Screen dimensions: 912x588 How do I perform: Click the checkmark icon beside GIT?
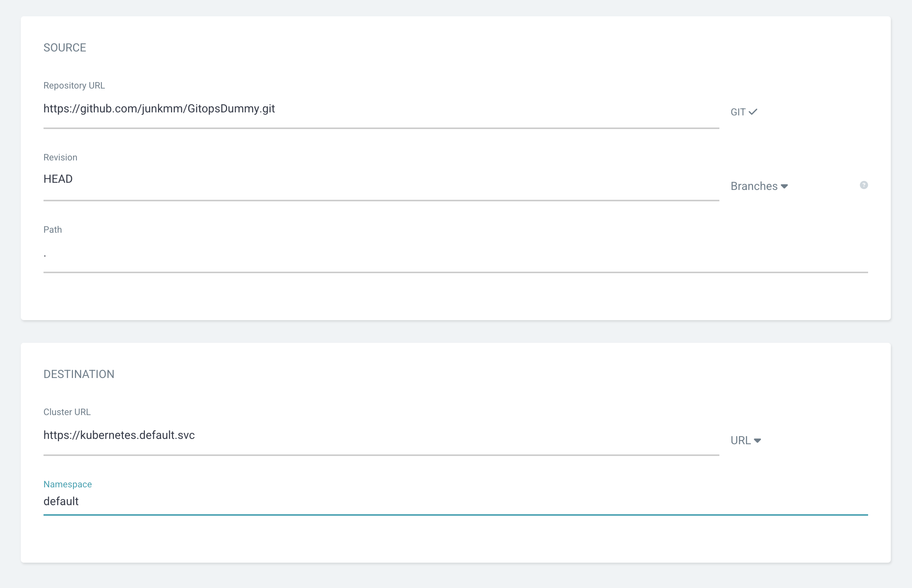pyautogui.click(x=753, y=112)
